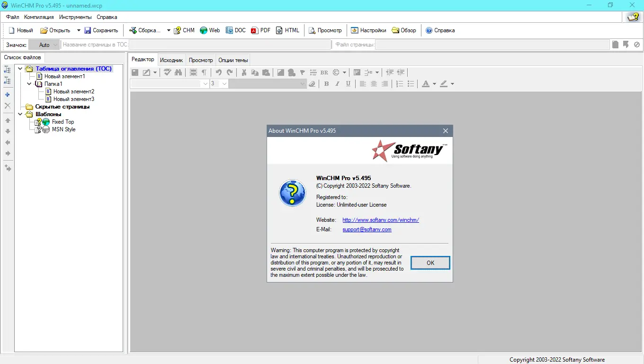
Task: Click the support@softany.com email link
Action: click(367, 229)
